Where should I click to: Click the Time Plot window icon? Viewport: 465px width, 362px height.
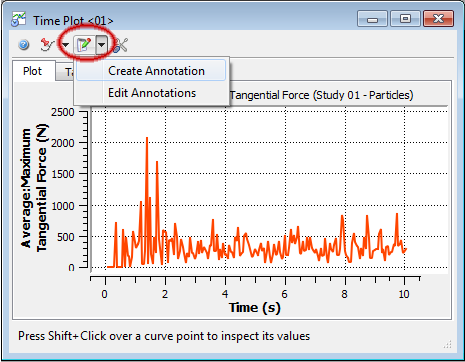click(18, 19)
